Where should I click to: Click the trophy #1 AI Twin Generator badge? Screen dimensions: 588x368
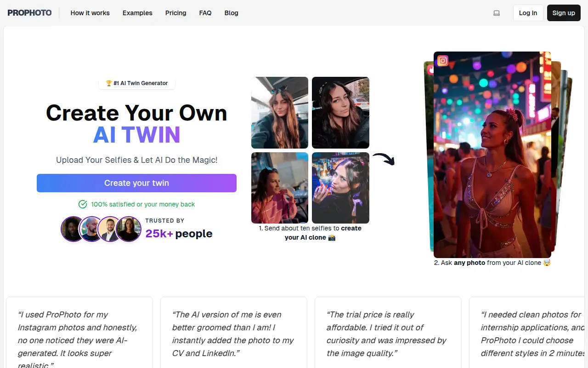pyautogui.click(x=137, y=83)
